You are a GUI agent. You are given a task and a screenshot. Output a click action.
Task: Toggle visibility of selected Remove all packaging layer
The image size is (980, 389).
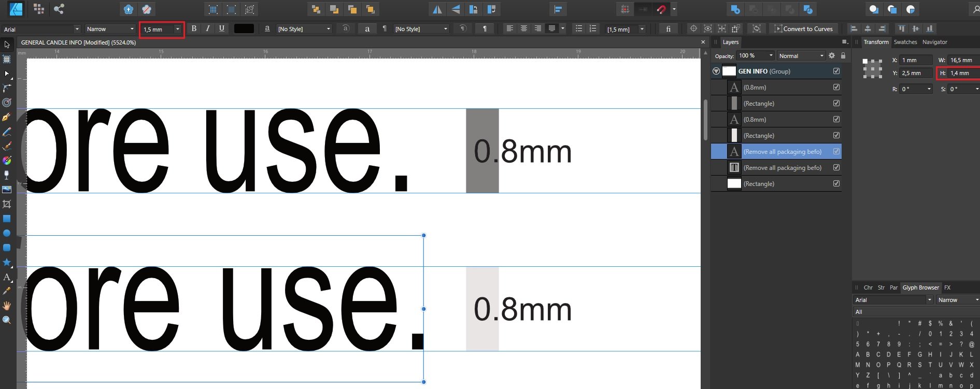[836, 151]
